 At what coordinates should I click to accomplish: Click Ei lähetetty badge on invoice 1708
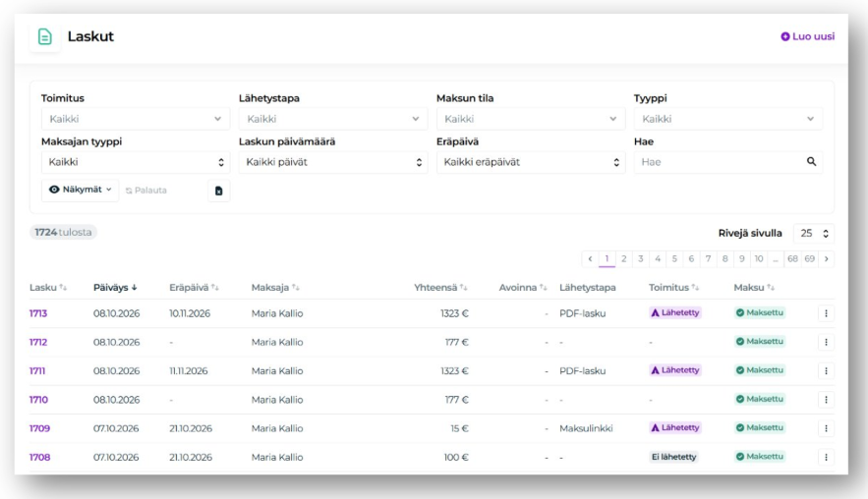pos(673,457)
